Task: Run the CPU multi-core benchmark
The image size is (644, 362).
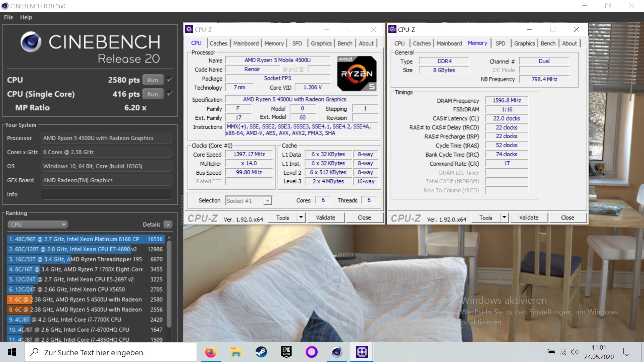Action: point(153,80)
